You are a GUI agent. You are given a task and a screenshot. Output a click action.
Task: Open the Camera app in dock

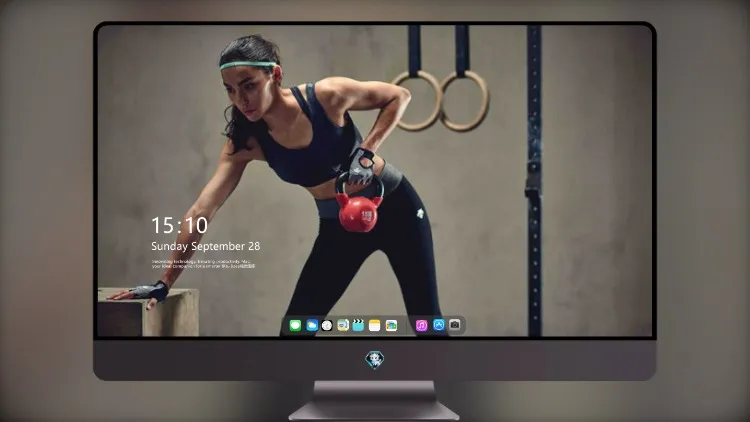point(455,325)
